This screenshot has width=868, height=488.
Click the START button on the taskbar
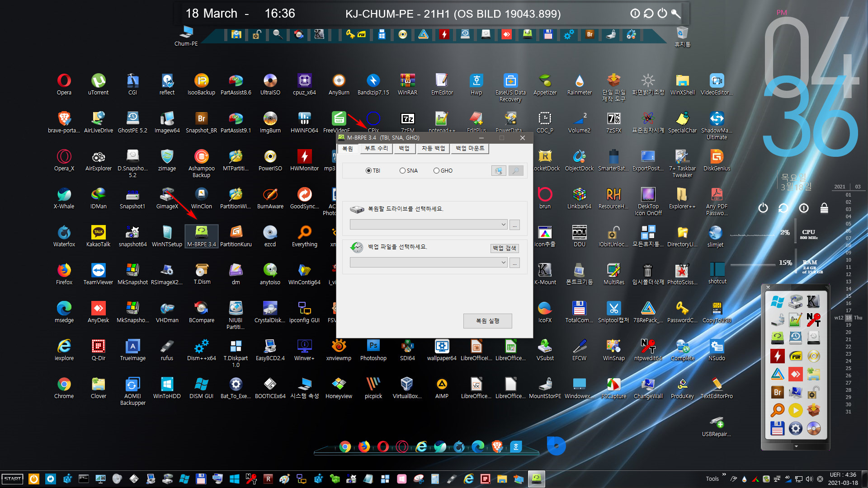coord(13,479)
